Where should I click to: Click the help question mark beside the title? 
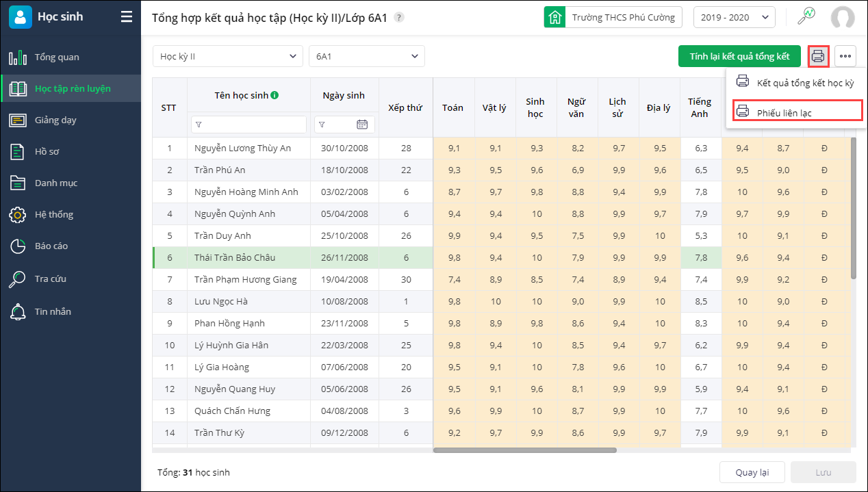399,18
